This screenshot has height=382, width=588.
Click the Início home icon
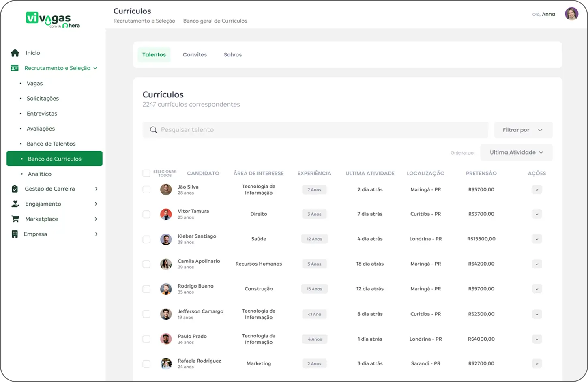[x=15, y=53]
